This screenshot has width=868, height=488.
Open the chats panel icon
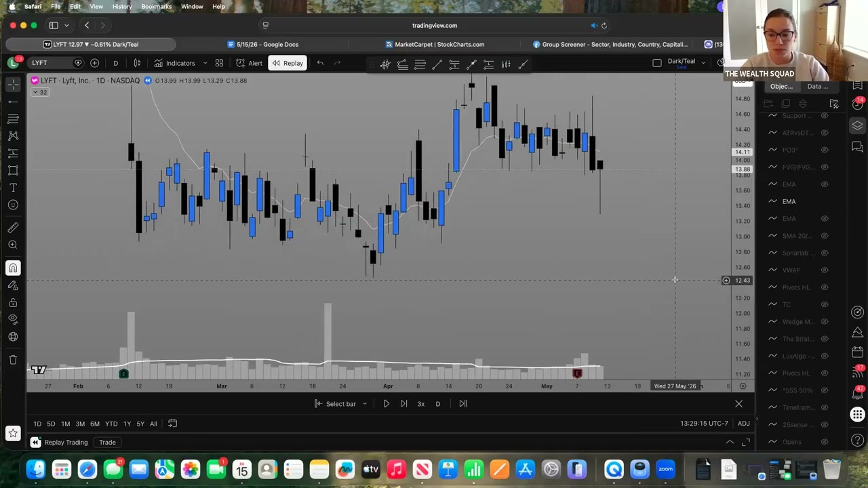(x=858, y=147)
